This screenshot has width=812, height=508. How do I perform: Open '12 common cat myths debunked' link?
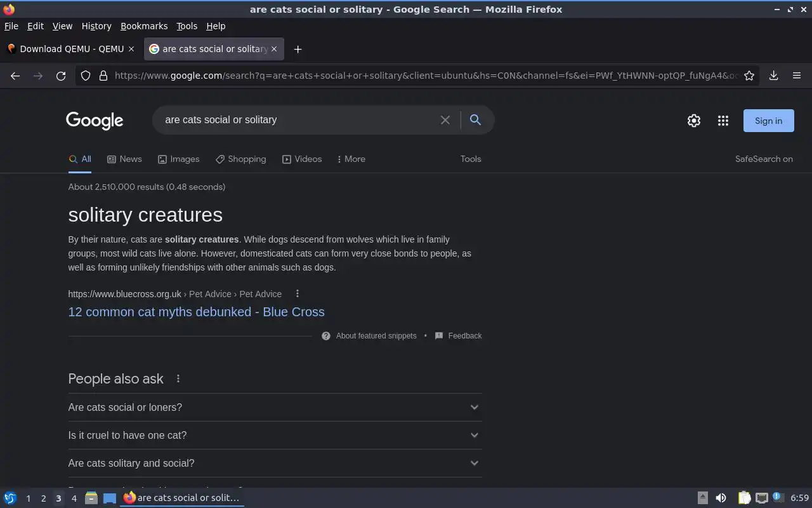[196, 312]
